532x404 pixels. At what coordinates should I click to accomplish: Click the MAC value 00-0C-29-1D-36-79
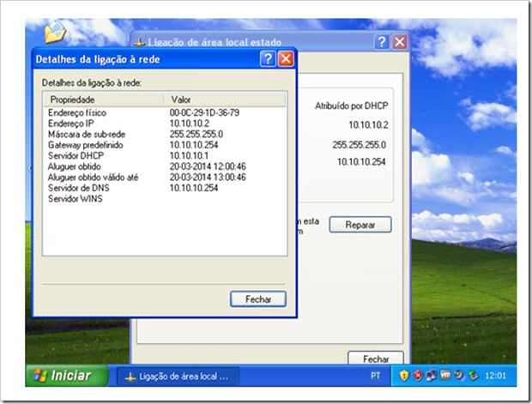(204, 112)
